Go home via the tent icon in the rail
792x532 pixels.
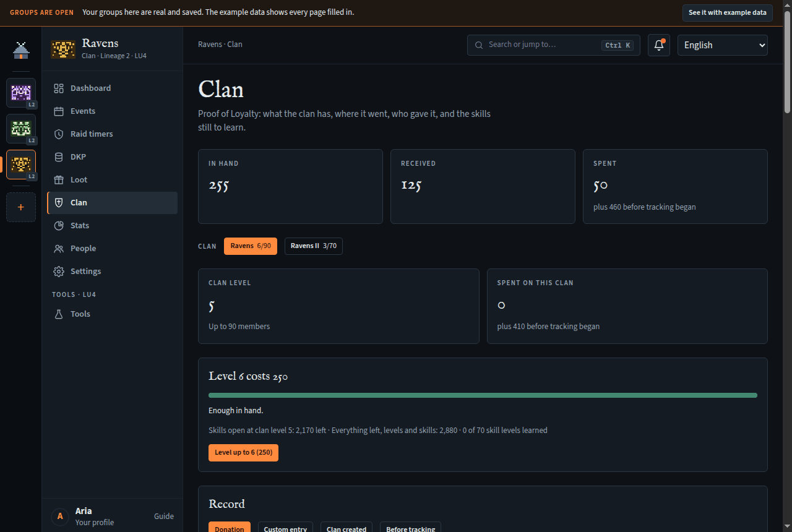(21, 50)
